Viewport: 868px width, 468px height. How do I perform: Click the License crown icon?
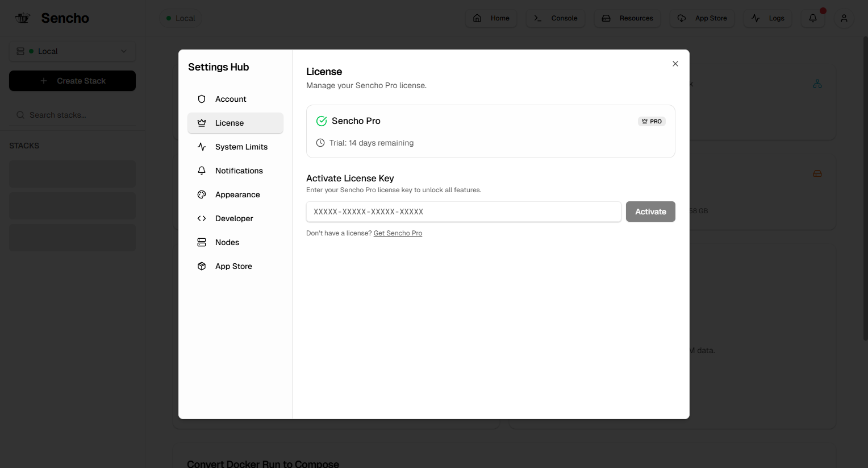202,123
